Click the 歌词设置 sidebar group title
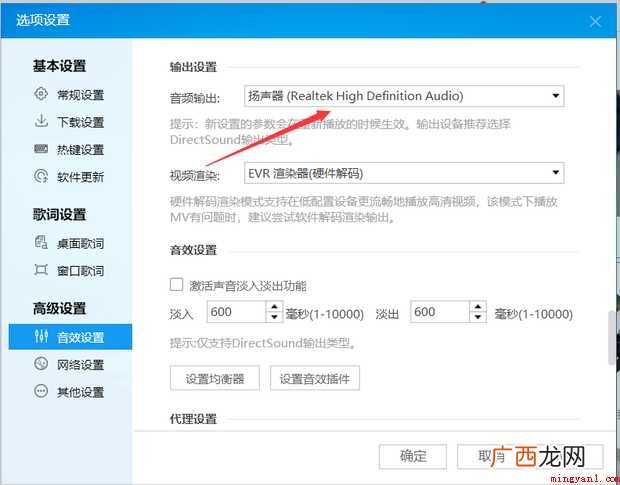The width and height of the screenshot is (620, 485). [x=59, y=215]
